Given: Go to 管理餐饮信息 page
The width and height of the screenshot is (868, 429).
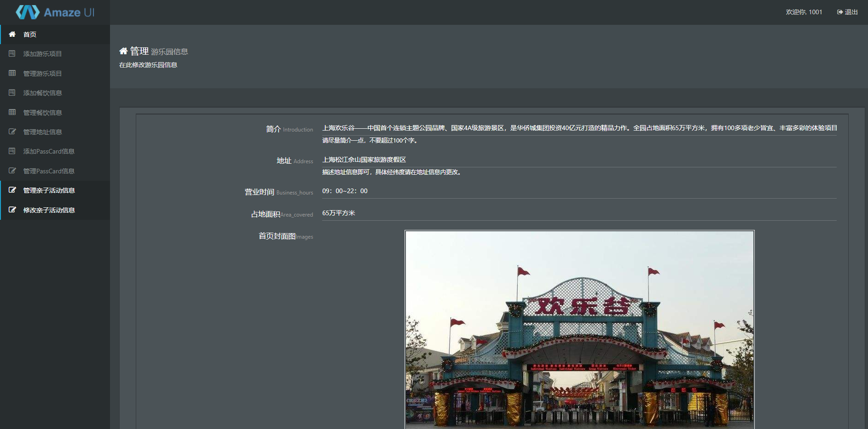Looking at the screenshot, I should (55, 113).
